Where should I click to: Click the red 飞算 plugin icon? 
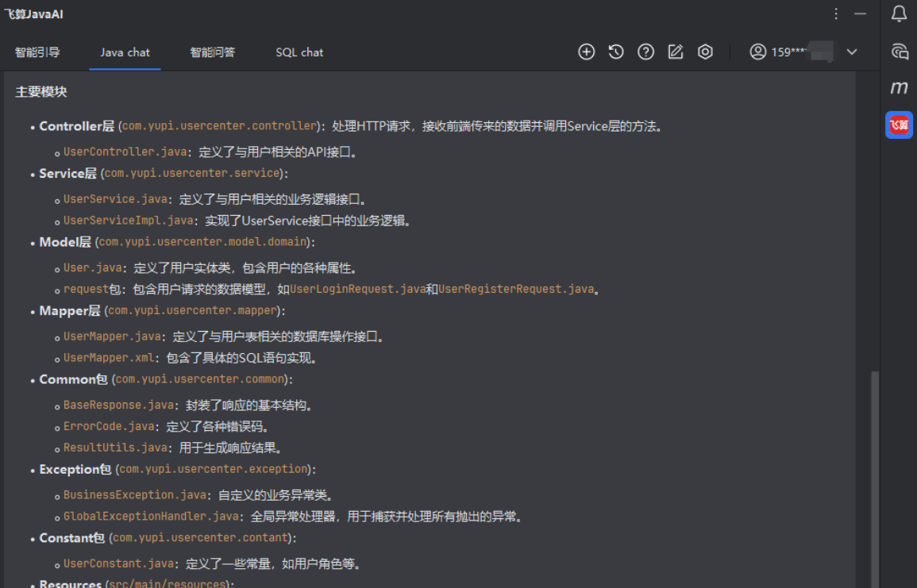(x=899, y=125)
